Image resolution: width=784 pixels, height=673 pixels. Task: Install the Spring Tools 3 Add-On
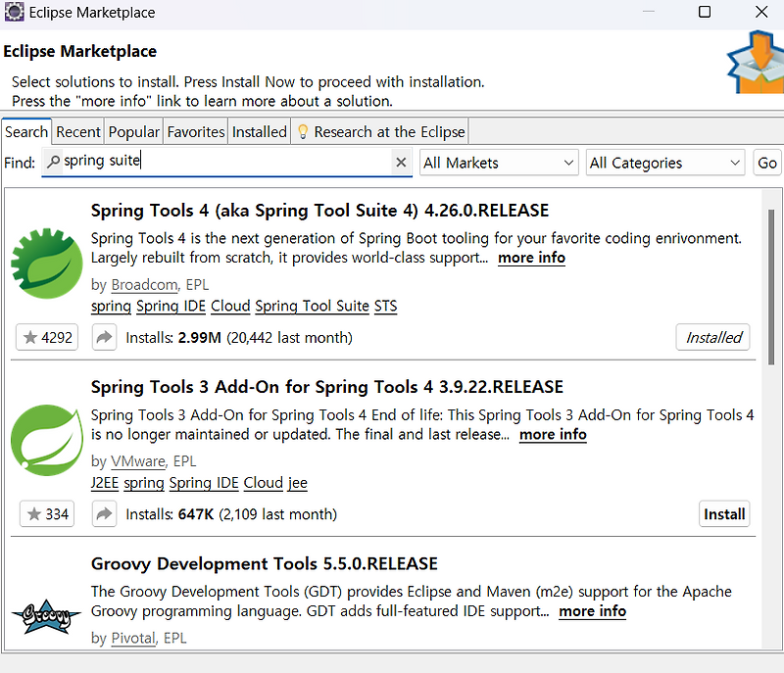point(724,513)
